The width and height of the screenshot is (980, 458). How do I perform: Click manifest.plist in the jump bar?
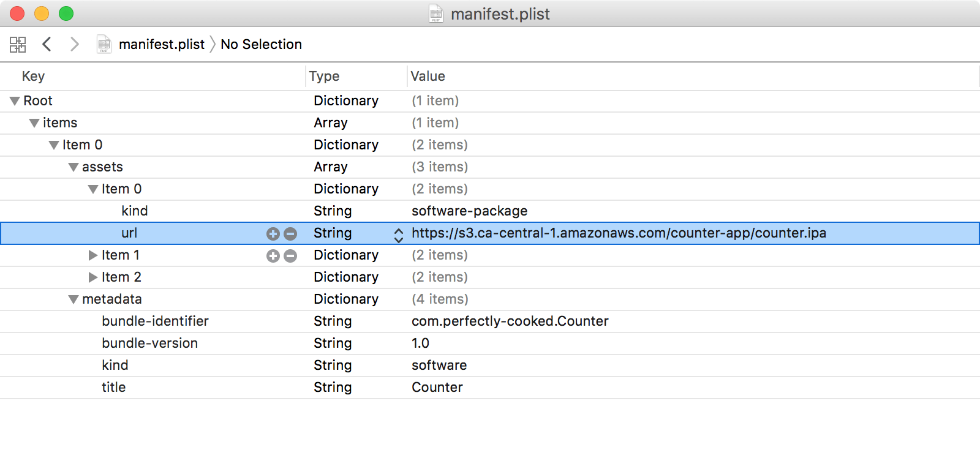(x=161, y=44)
